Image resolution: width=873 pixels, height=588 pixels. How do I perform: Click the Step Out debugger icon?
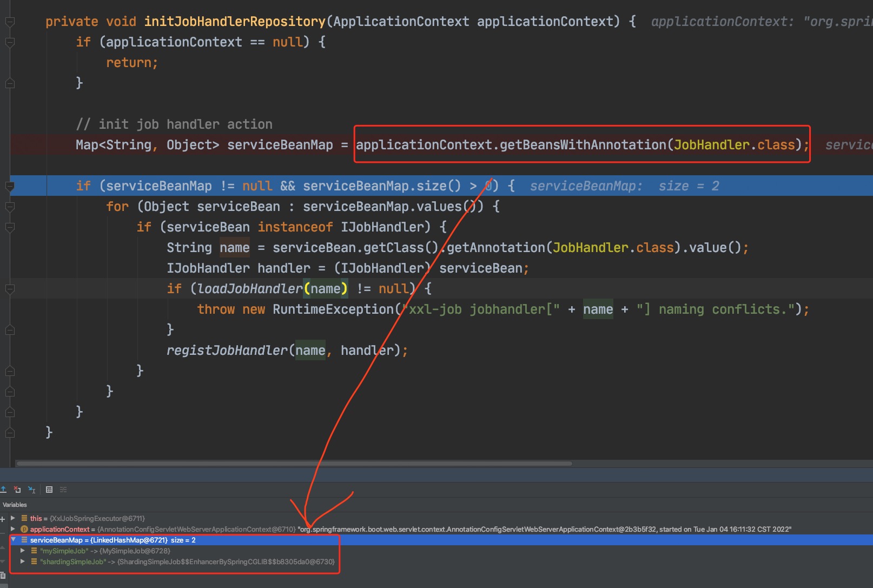click(x=3, y=490)
